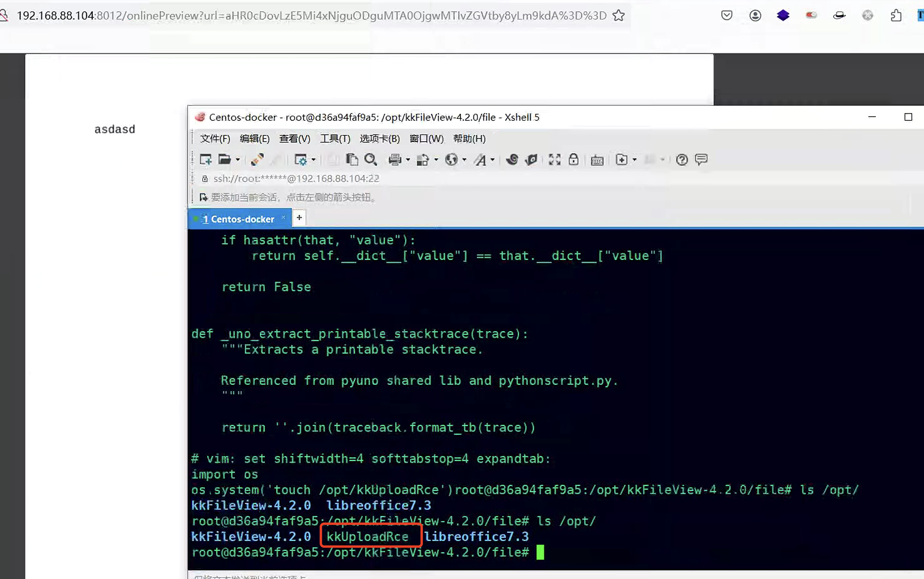The width and height of the screenshot is (924, 579).
Task: Click the red toggle-shaped extension icon
Action: (811, 16)
